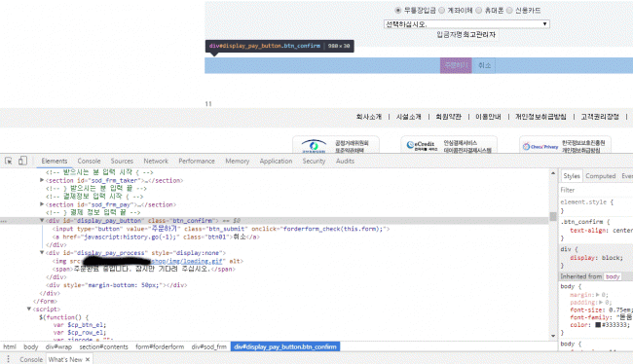
Task: Click the eCredit certification badge
Action: coord(449,145)
